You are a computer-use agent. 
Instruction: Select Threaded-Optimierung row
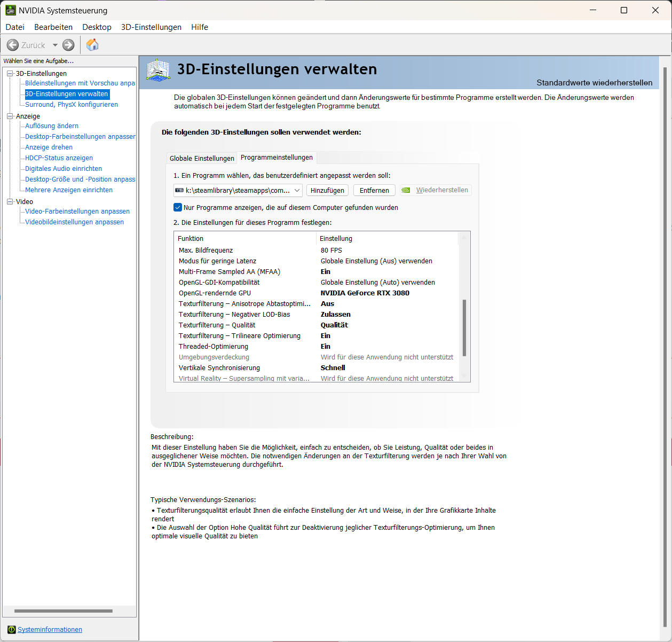(x=316, y=347)
